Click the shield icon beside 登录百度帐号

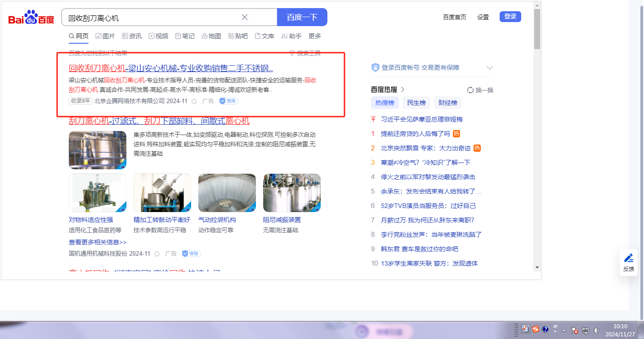click(376, 68)
